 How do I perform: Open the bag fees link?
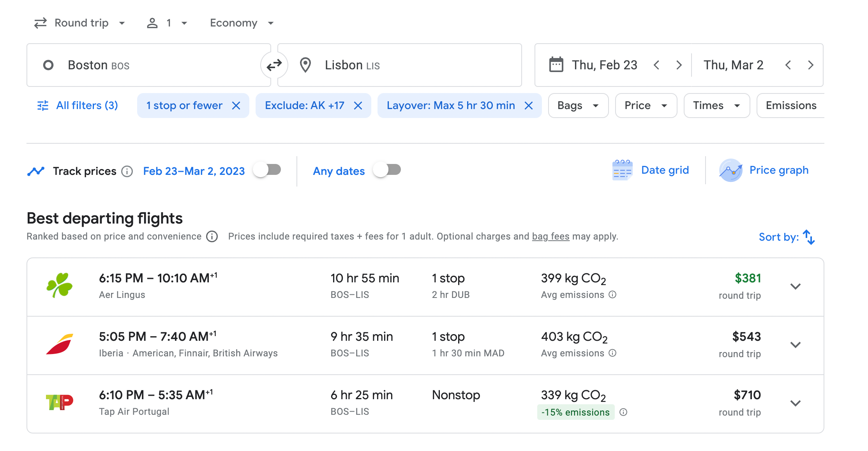(x=550, y=236)
